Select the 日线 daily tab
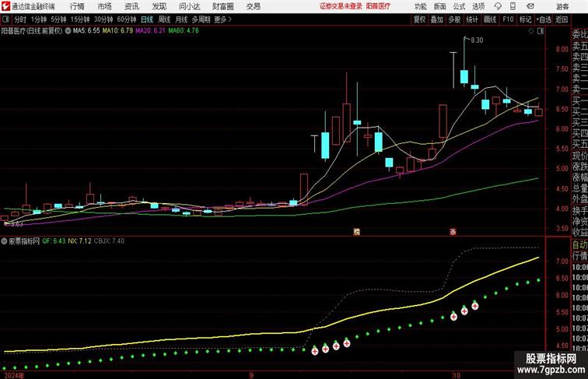 pyautogui.click(x=147, y=19)
